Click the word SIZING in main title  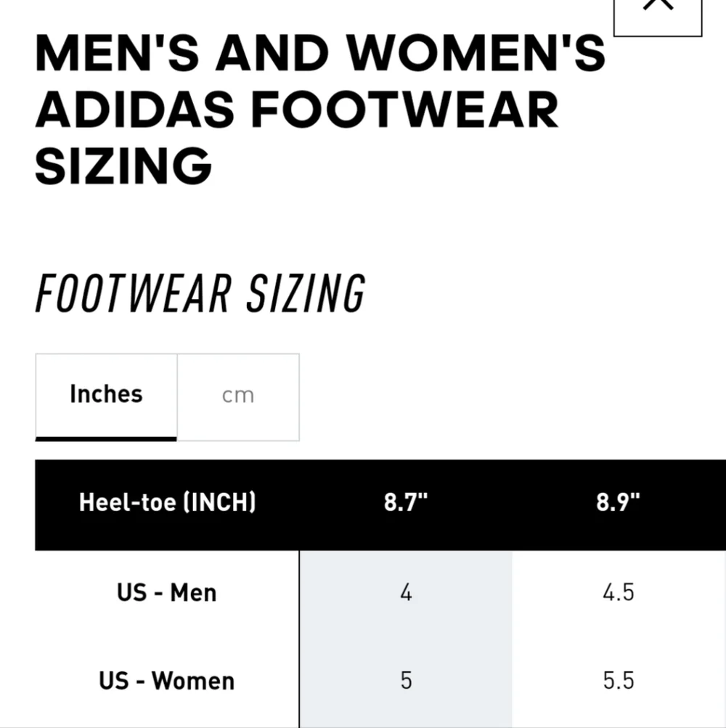tap(123, 165)
